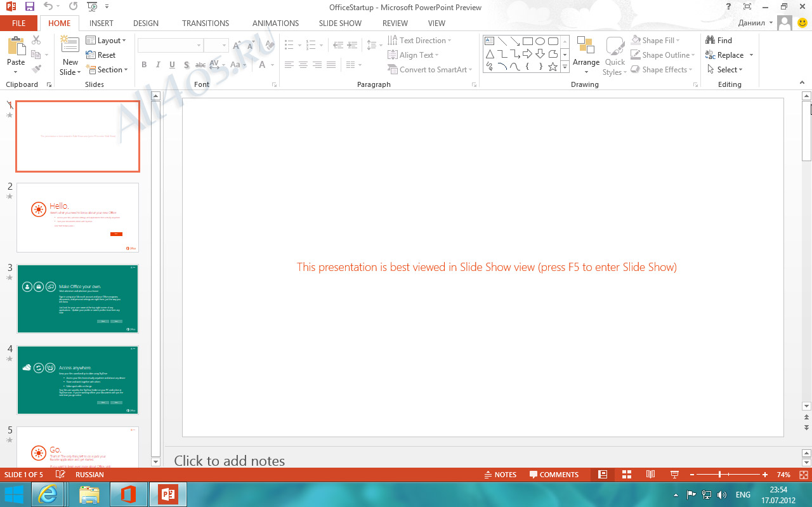Select the Make Office your own thumbnail
Image resolution: width=812 pixels, height=507 pixels.
[x=77, y=299]
